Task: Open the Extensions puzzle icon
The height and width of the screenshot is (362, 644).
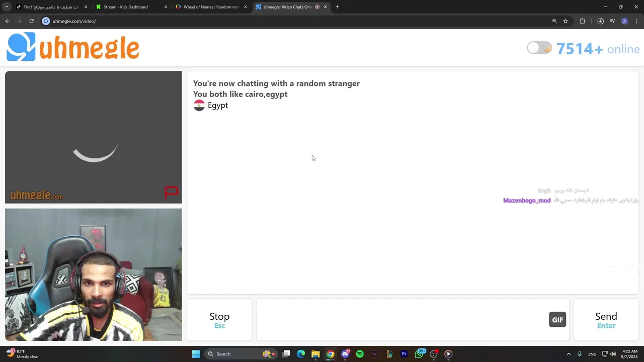Action: [x=583, y=21]
